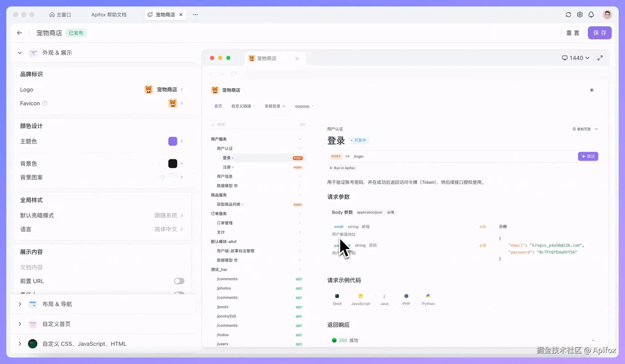Toggle the sun light-mode icon in preview

point(592,90)
